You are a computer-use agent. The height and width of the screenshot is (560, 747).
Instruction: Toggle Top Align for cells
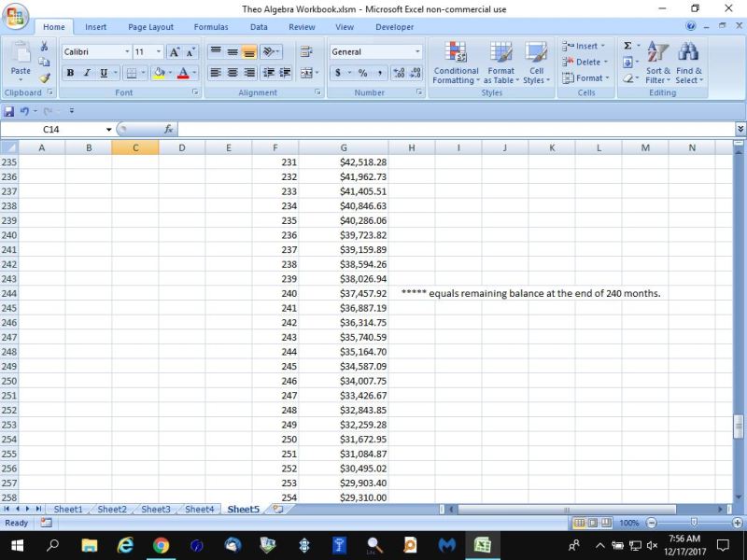[x=216, y=51]
